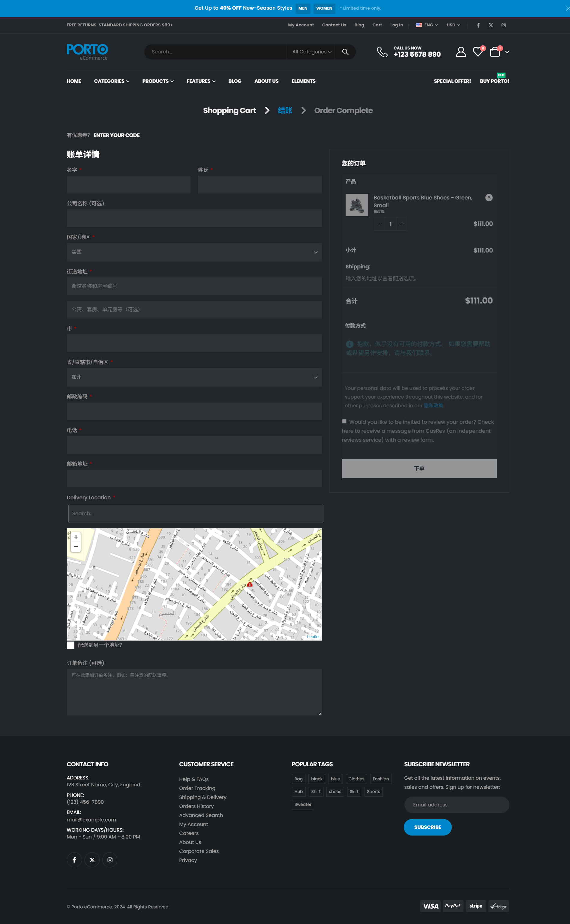The image size is (570, 924).
Task: Open the wishlist heart icon
Action: pos(477,52)
